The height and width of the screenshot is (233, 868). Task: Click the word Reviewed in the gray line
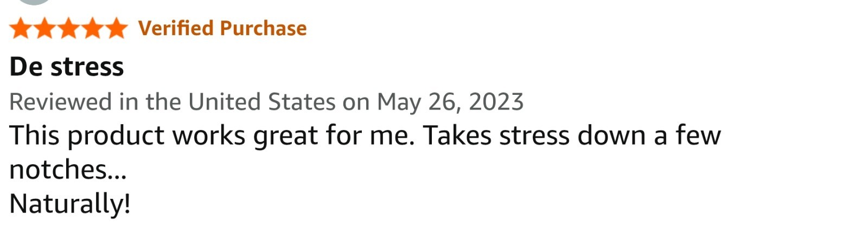[61, 102]
